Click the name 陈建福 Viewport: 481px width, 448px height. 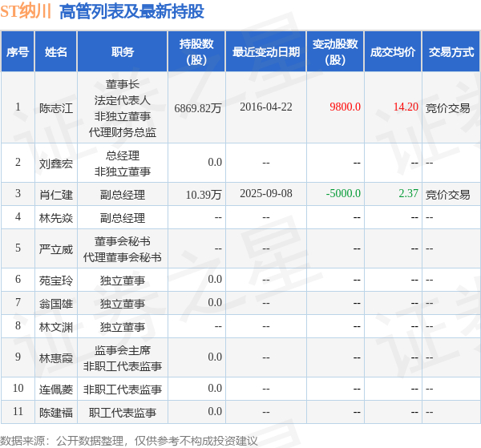(56, 413)
